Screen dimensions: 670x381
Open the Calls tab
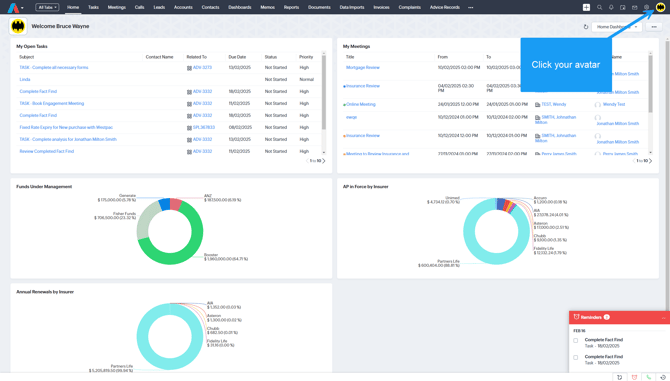tap(139, 7)
